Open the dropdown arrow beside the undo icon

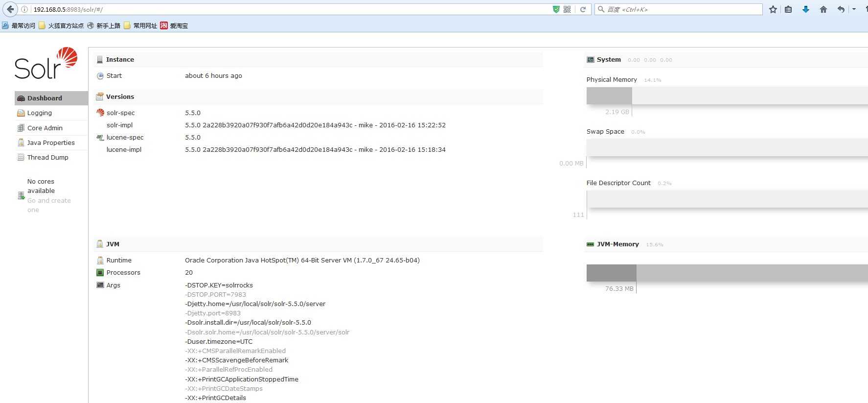click(x=854, y=9)
